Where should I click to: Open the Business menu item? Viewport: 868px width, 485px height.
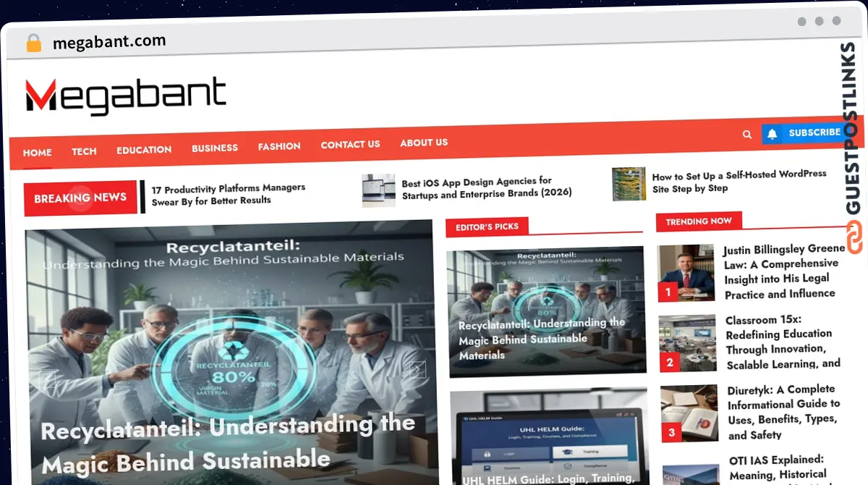point(215,148)
